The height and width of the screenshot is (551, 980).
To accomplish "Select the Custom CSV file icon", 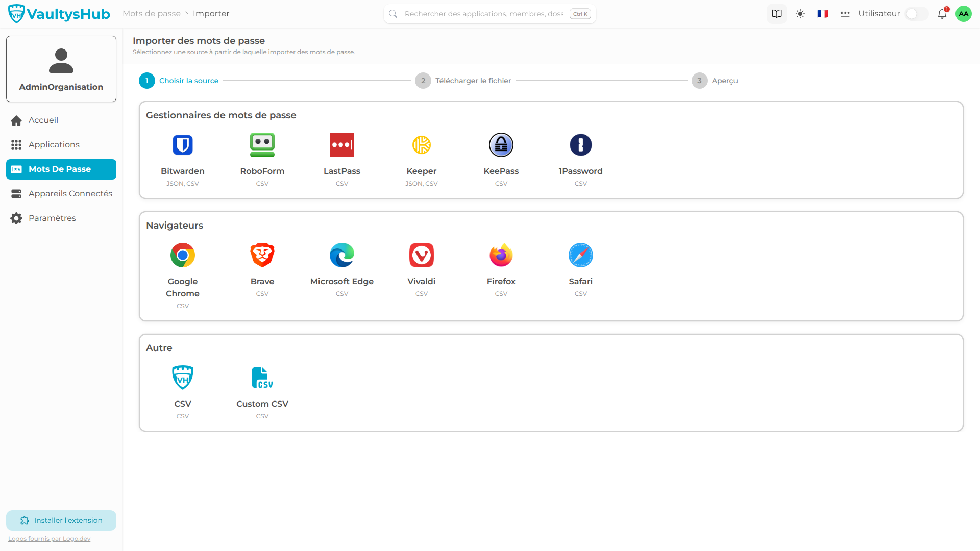I will coord(262,378).
